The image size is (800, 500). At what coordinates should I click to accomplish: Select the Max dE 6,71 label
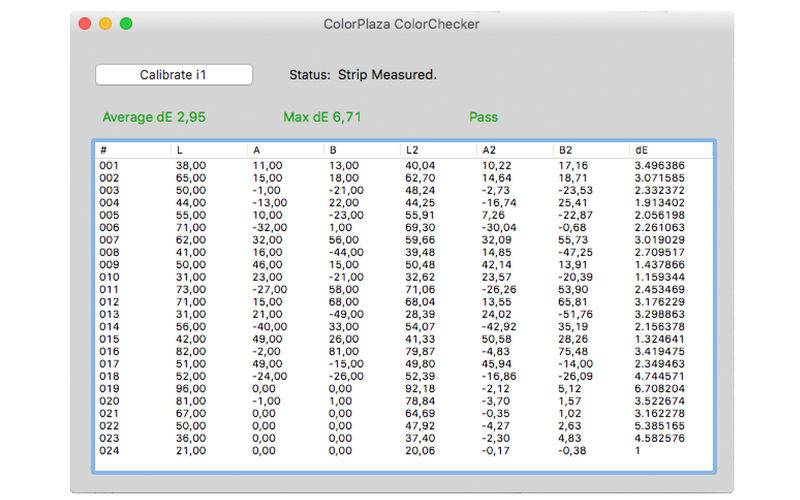click(x=322, y=117)
